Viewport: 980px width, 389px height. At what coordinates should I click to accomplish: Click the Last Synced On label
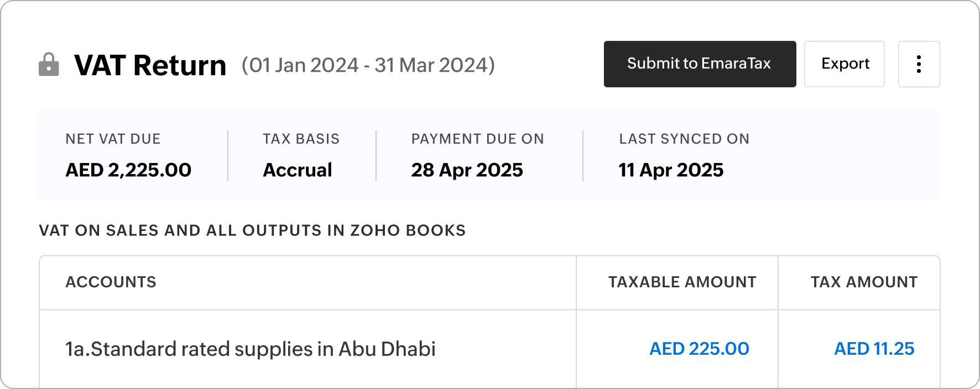684,139
